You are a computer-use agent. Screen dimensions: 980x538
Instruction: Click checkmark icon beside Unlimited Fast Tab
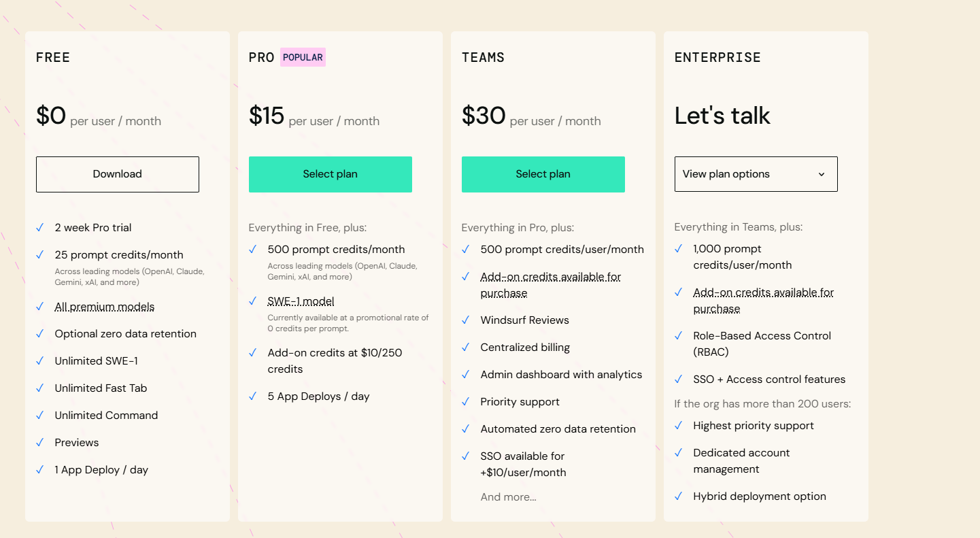(40, 388)
